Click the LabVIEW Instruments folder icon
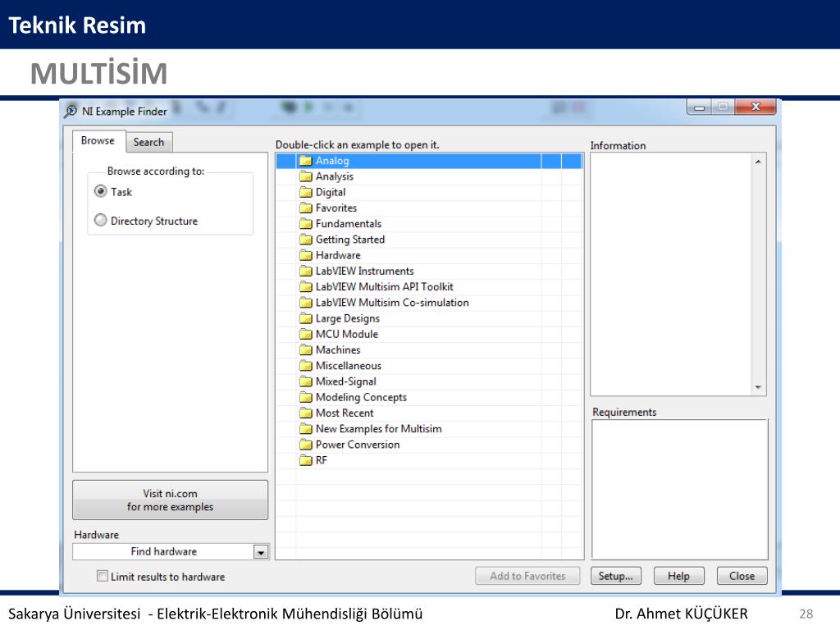 point(306,271)
